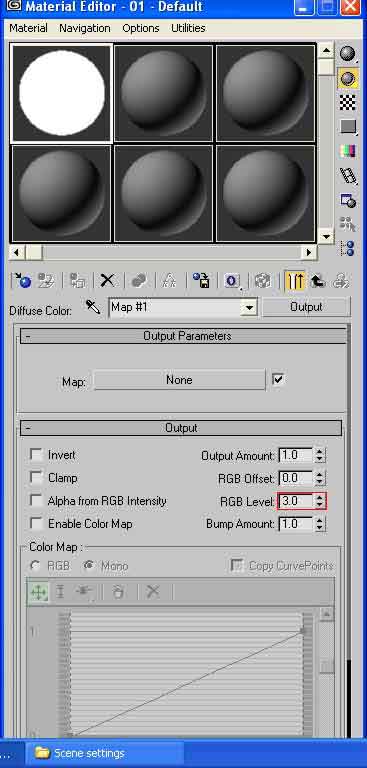Click the Reset Map red X icon
367x768 pixels.
[x=107, y=281]
